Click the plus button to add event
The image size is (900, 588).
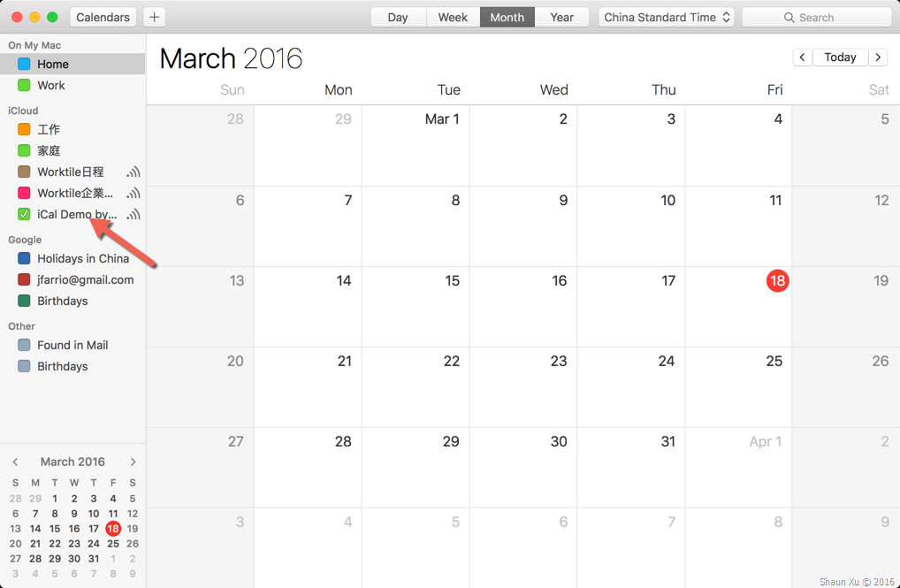pyautogui.click(x=154, y=17)
